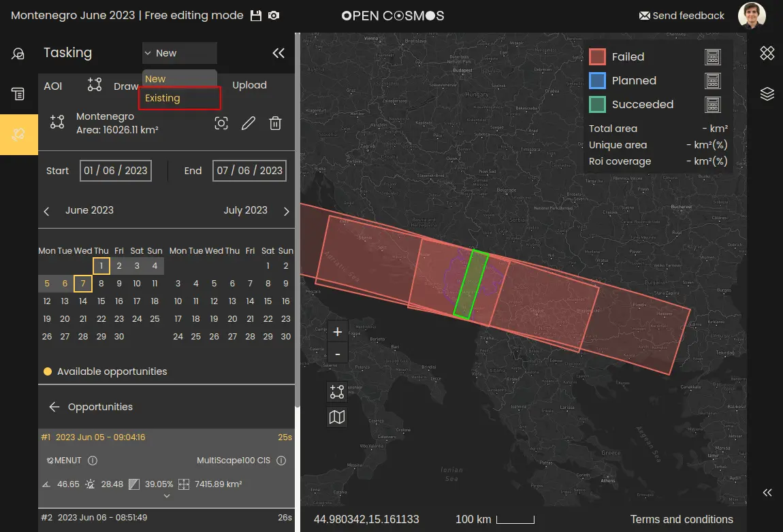Open the calculator icon next to Failed
The image size is (783, 532).
click(x=712, y=57)
